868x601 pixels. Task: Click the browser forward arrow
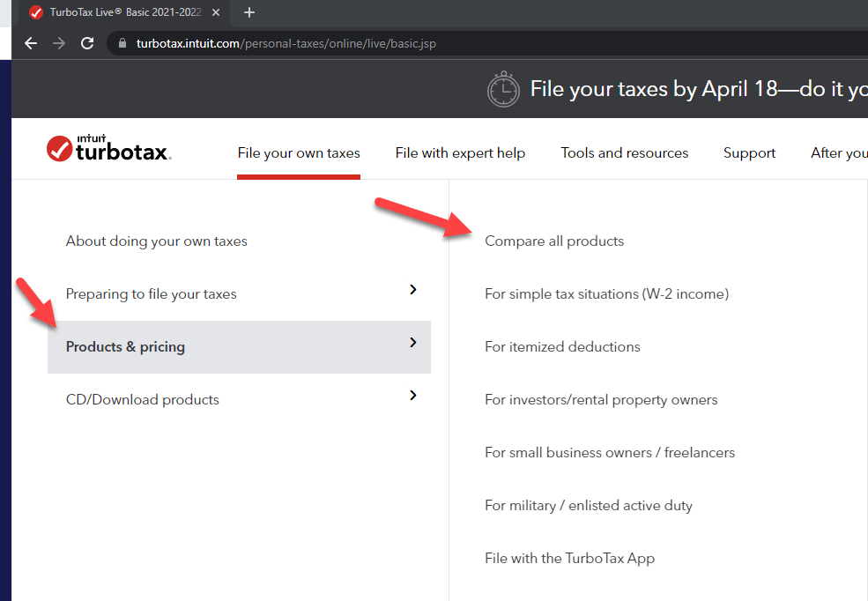coord(59,43)
